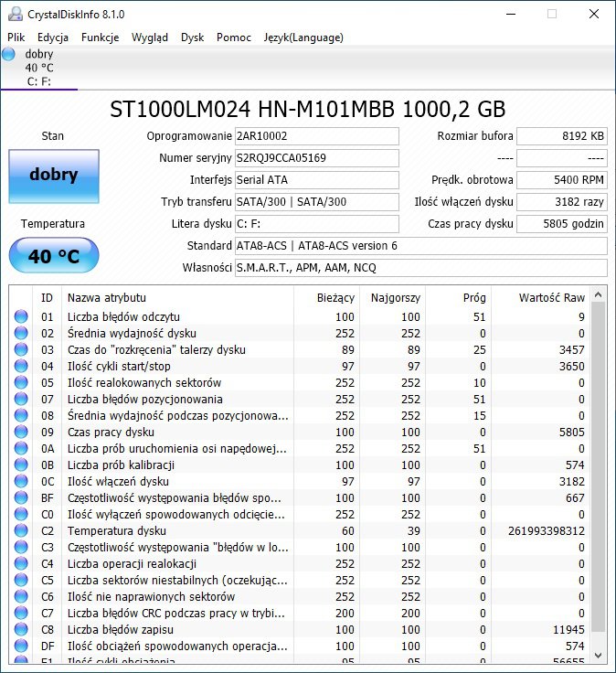This screenshot has width=616, height=673.
Task: Click the 'Wartość Raw' column header
Action: [540, 298]
